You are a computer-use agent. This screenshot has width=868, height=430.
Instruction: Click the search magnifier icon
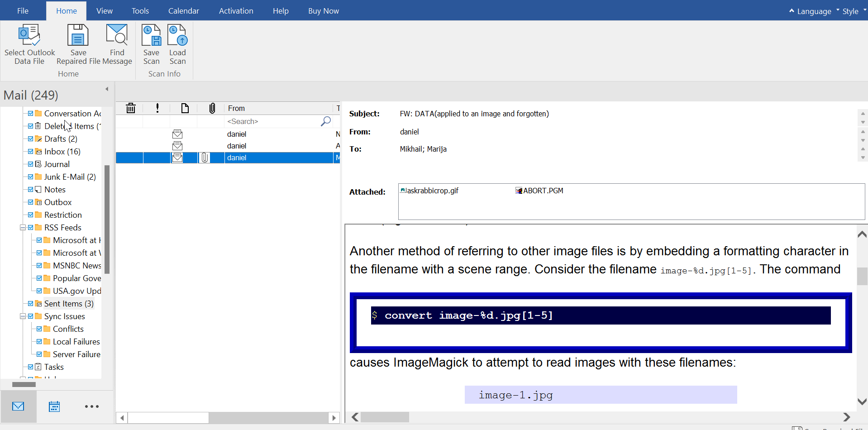[325, 121]
